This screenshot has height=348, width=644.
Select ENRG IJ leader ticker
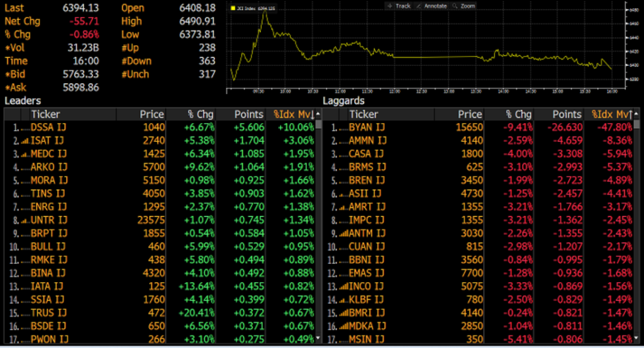[x=48, y=207]
